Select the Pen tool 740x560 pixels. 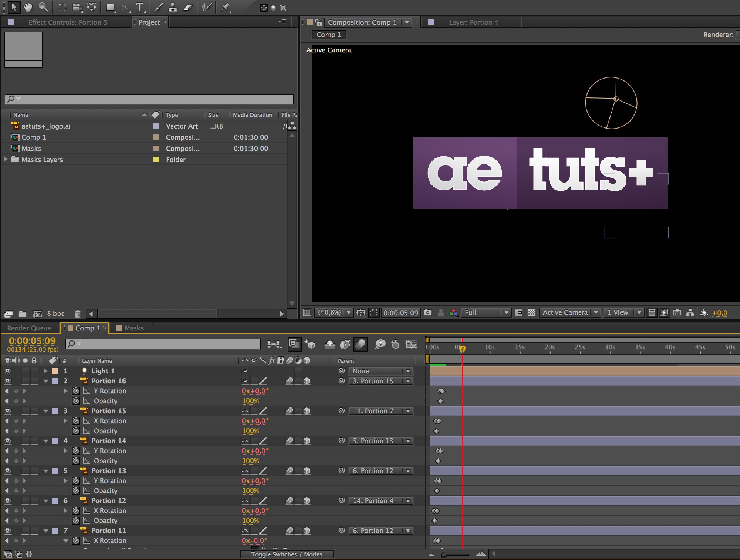[x=125, y=7]
